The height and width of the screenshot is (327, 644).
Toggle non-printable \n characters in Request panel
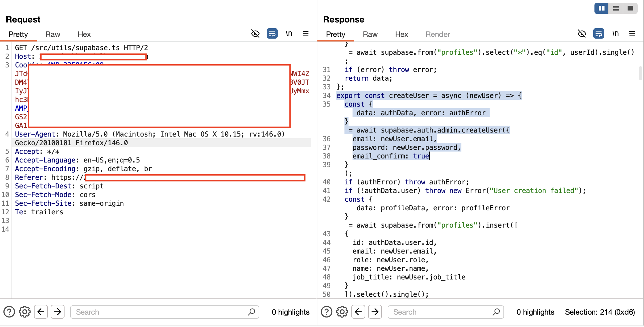289,34
